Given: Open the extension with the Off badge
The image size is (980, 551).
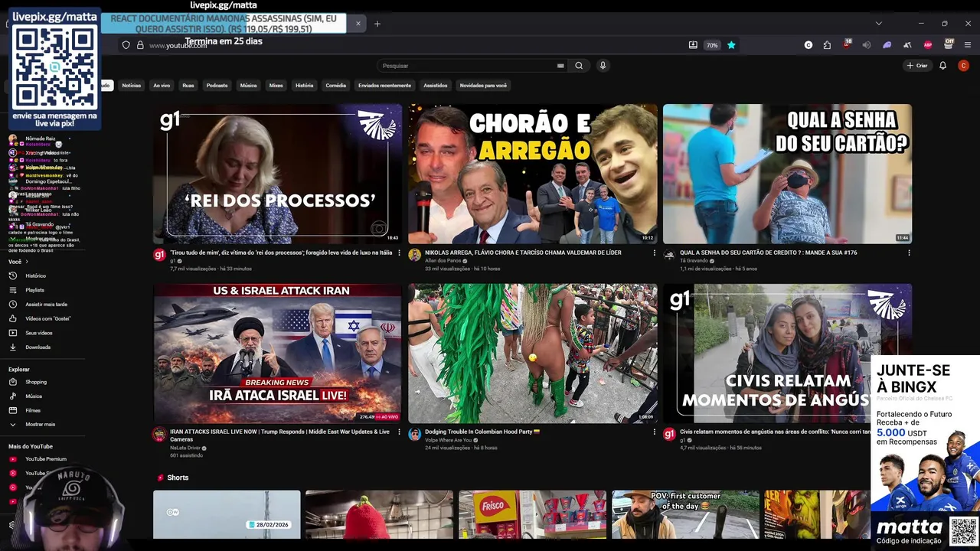Looking at the screenshot, I should pos(948,44).
